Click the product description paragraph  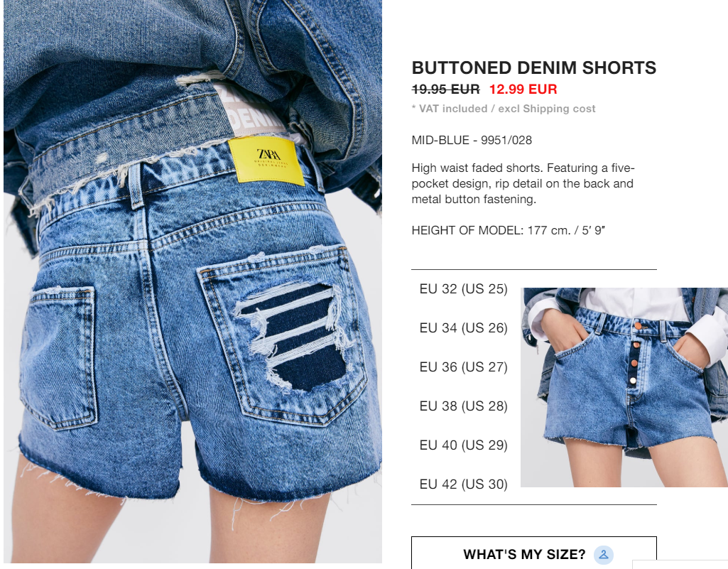(x=523, y=183)
